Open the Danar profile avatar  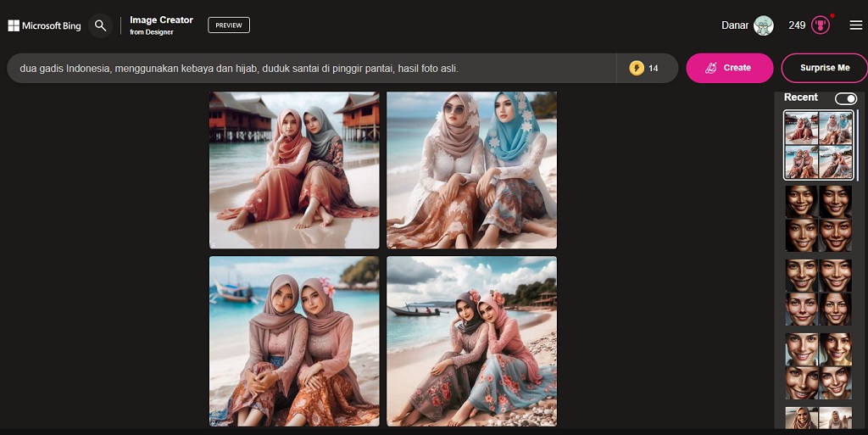click(763, 25)
